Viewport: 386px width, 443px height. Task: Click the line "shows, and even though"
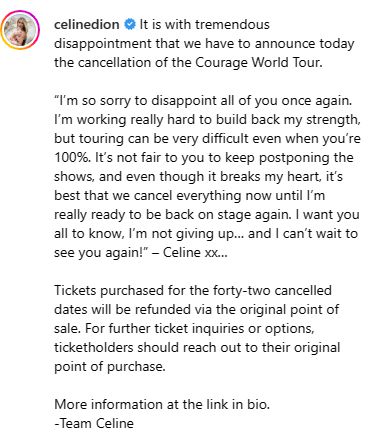pyautogui.click(x=198, y=177)
